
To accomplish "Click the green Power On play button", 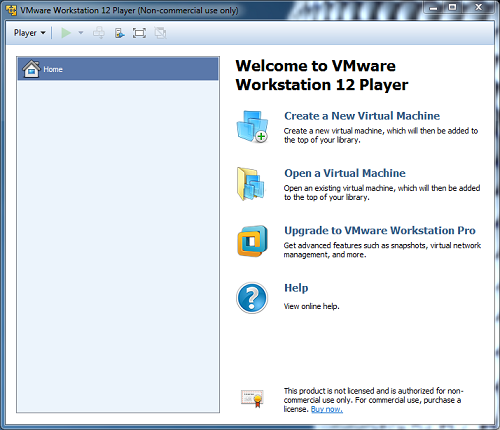I will pyautogui.click(x=66, y=33).
